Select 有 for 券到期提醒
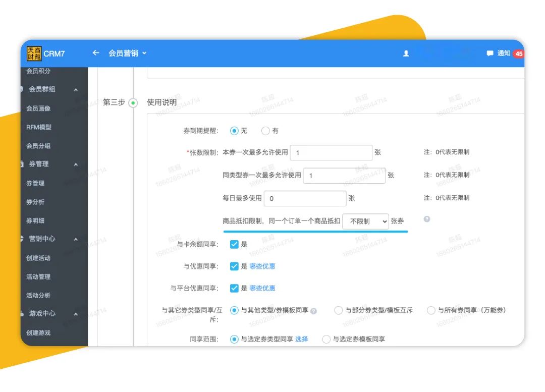The width and height of the screenshot is (545, 392). (x=265, y=131)
